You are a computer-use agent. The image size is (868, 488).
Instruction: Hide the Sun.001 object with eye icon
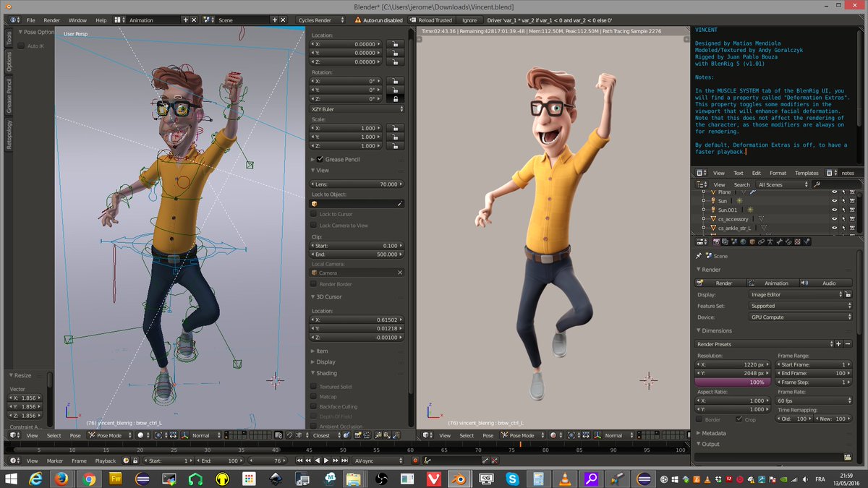tap(834, 210)
